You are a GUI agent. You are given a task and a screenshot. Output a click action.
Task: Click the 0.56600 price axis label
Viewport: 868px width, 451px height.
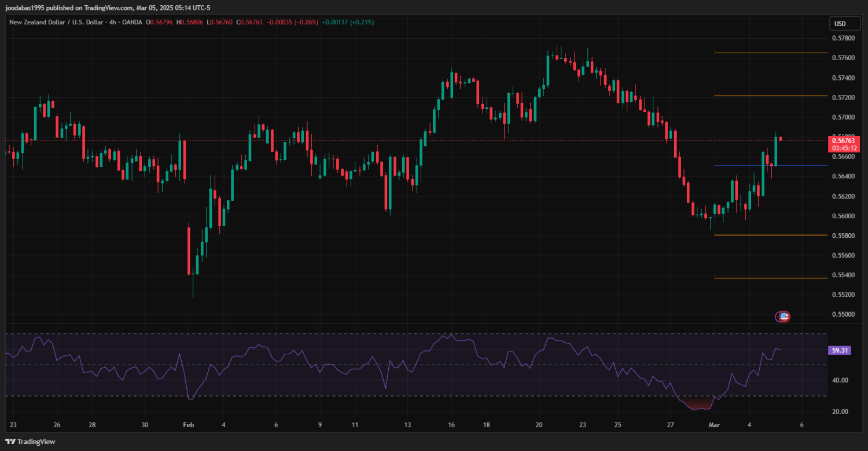(843, 156)
